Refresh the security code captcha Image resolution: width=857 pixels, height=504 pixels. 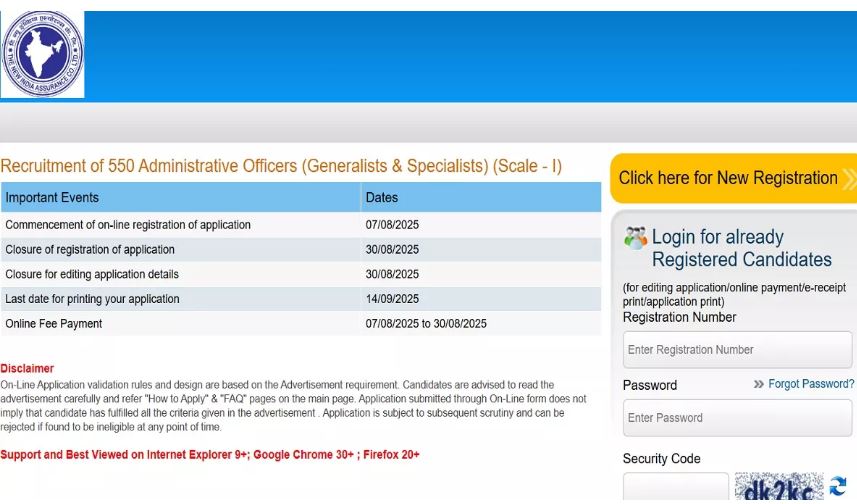coord(838,486)
